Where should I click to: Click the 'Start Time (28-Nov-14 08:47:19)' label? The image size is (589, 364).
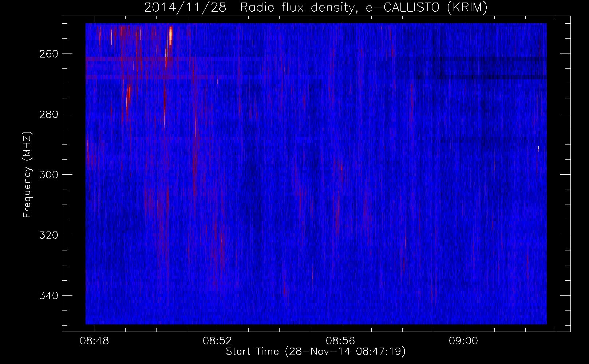316,352
